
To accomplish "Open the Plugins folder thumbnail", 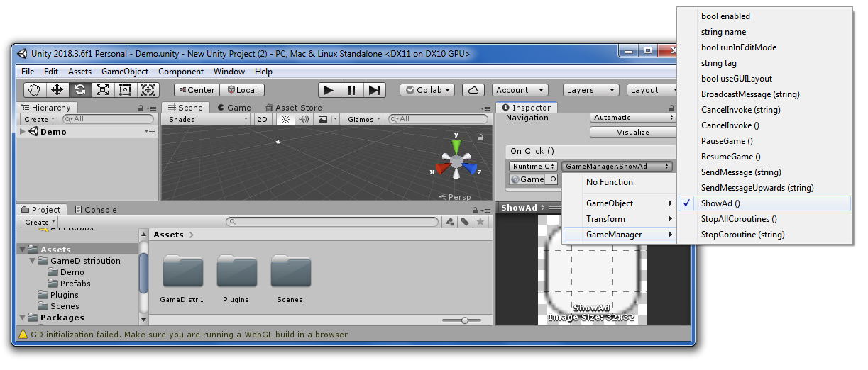I will [x=236, y=271].
